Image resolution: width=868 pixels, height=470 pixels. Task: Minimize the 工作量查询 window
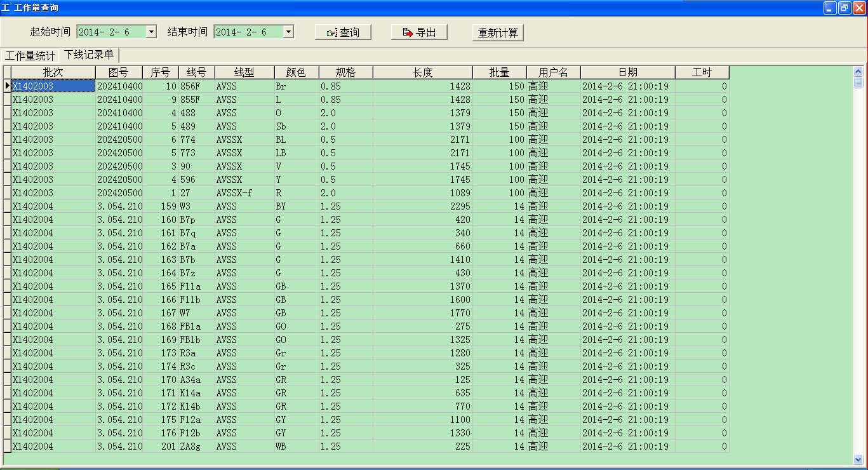point(830,8)
